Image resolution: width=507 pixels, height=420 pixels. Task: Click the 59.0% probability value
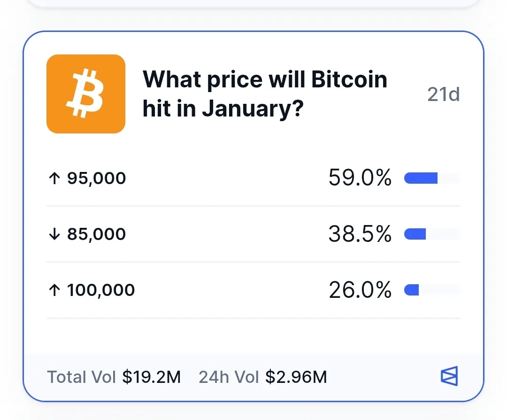360,178
